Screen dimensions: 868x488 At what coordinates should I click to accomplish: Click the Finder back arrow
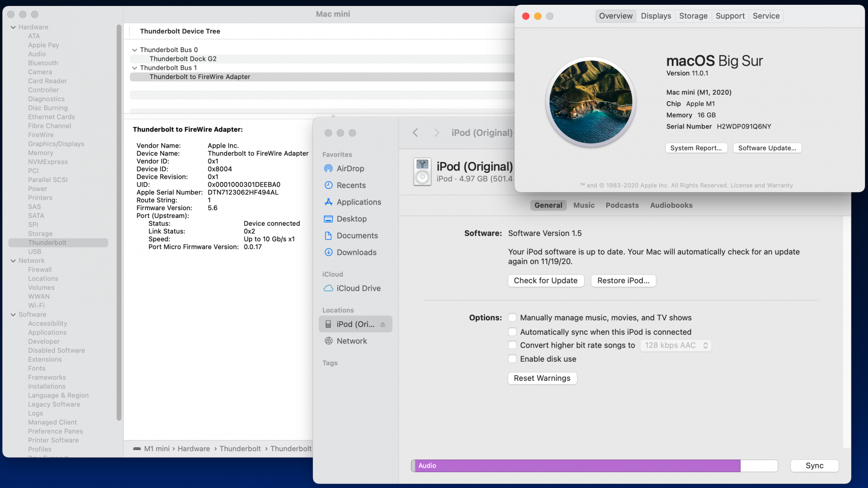(415, 133)
